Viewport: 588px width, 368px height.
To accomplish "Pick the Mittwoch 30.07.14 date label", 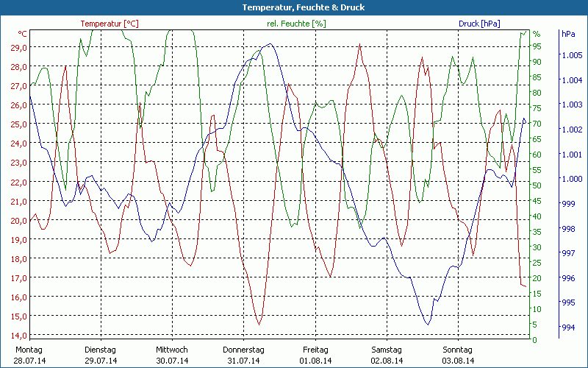I will [x=172, y=355].
